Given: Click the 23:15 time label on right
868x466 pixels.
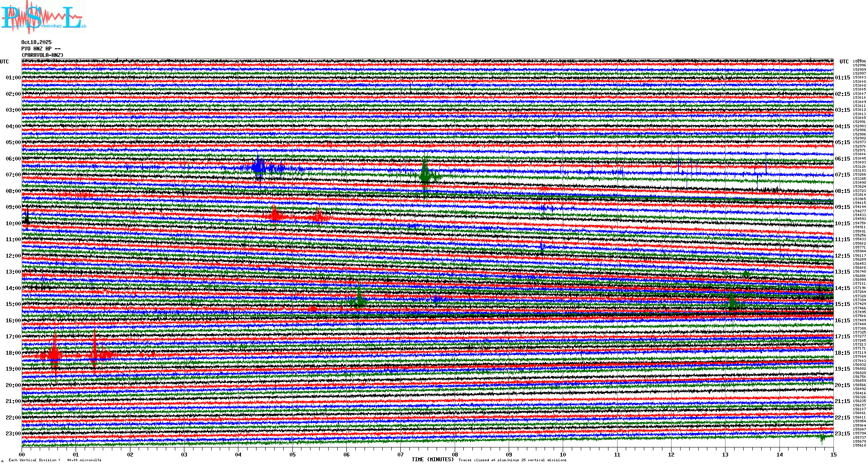Looking at the screenshot, I should pyautogui.click(x=842, y=434).
